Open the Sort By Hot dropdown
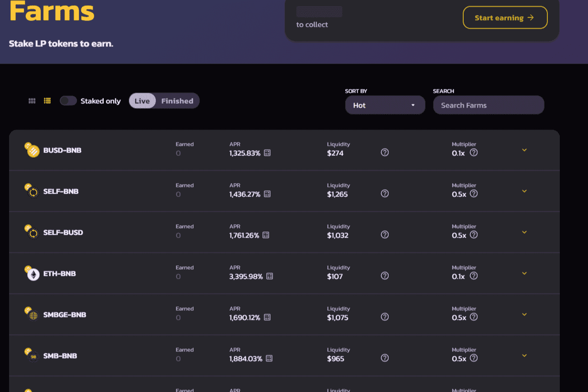This screenshot has width=588, height=392. [x=385, y=105]
